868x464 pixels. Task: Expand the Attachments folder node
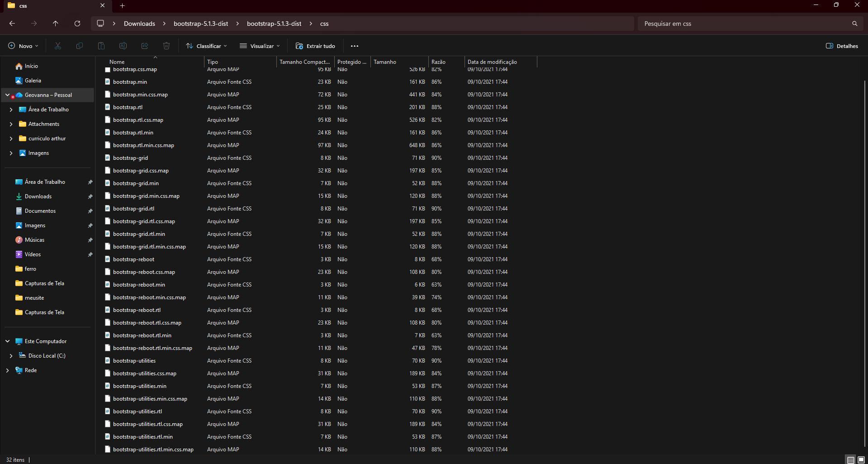click(x=11, y=124)
